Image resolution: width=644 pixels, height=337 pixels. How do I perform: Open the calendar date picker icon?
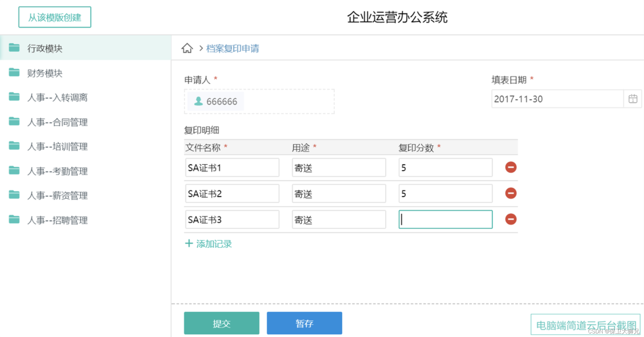click(633, 99)
